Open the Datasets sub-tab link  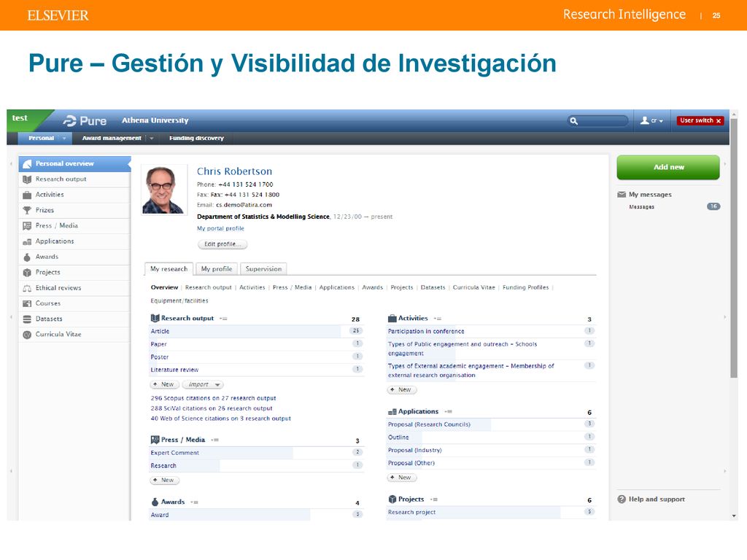(x=433, y=287)
